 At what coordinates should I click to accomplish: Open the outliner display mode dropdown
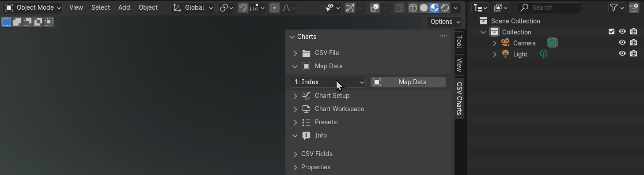point(501,7)
